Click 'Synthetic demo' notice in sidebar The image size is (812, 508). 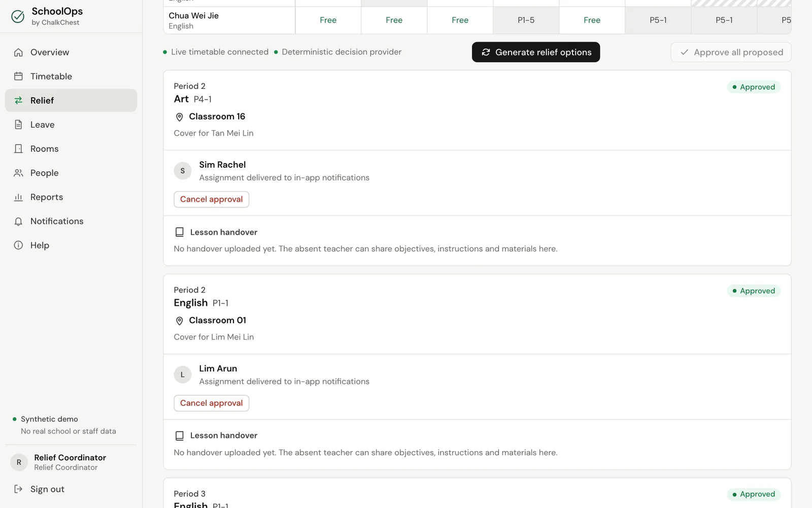click(x=49, y=419)
